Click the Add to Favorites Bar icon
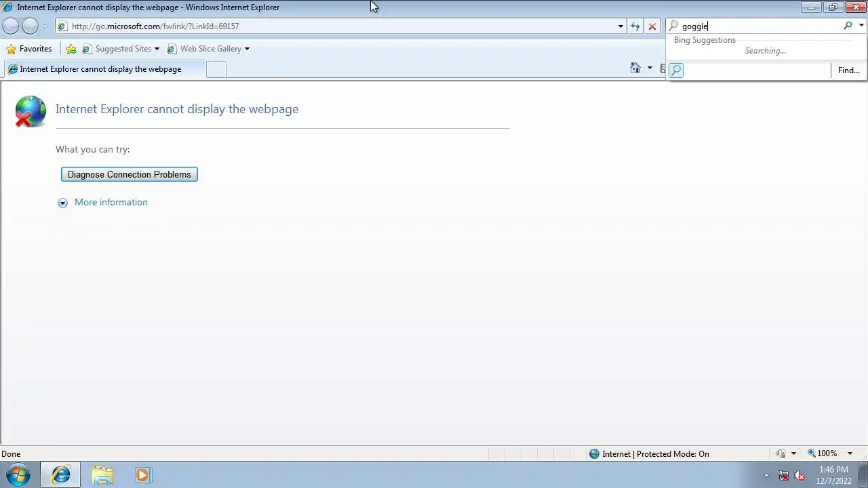868x488 pixels. point(71,49)
